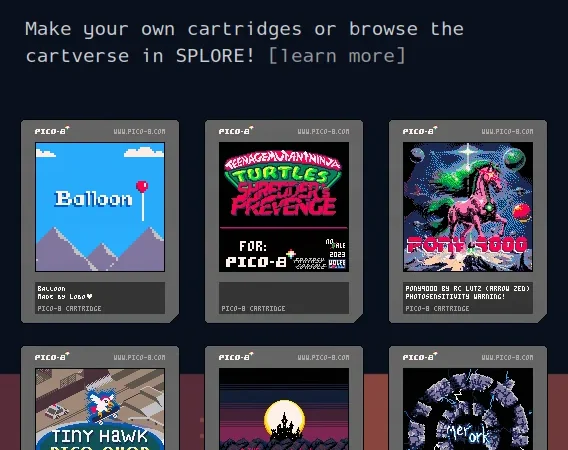Click PICO-8 logo on Tiny Hawk cartridge
This screenshot has width=568, height=450.
click(52, 357)
